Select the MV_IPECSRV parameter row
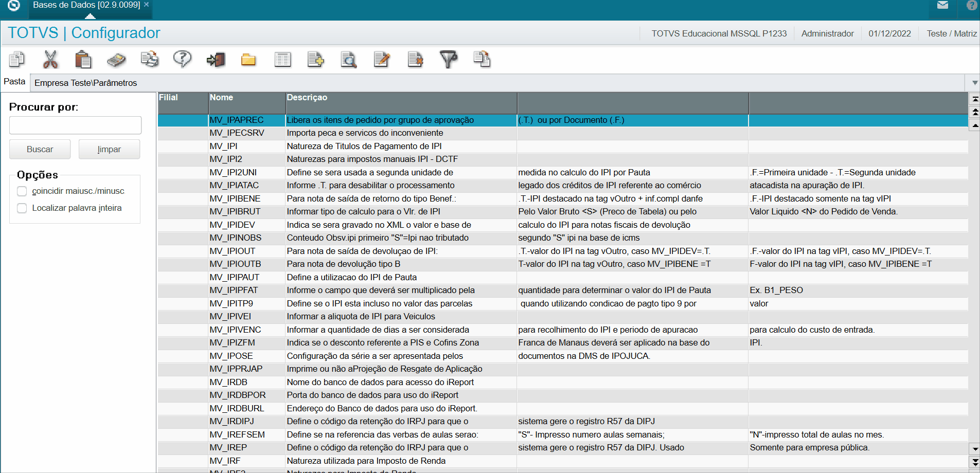980x473 pixels. [x=563, y=133]
